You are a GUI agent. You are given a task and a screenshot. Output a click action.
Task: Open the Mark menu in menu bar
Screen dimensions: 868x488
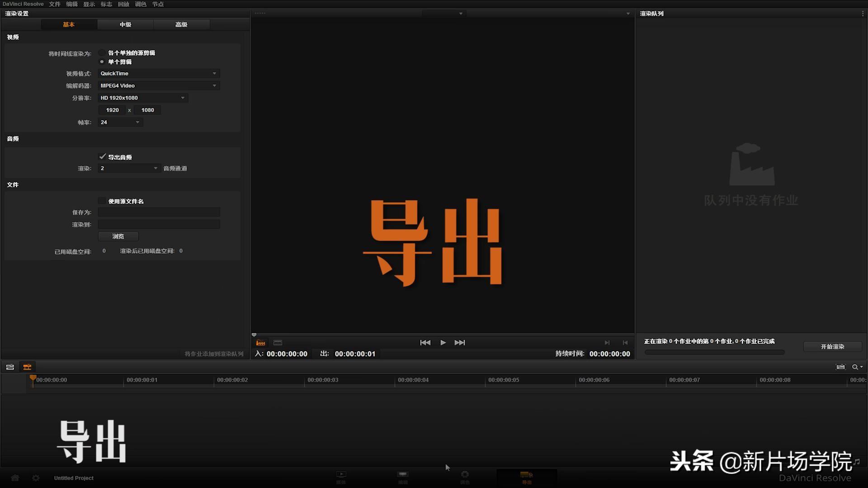[x=106, y=4]
